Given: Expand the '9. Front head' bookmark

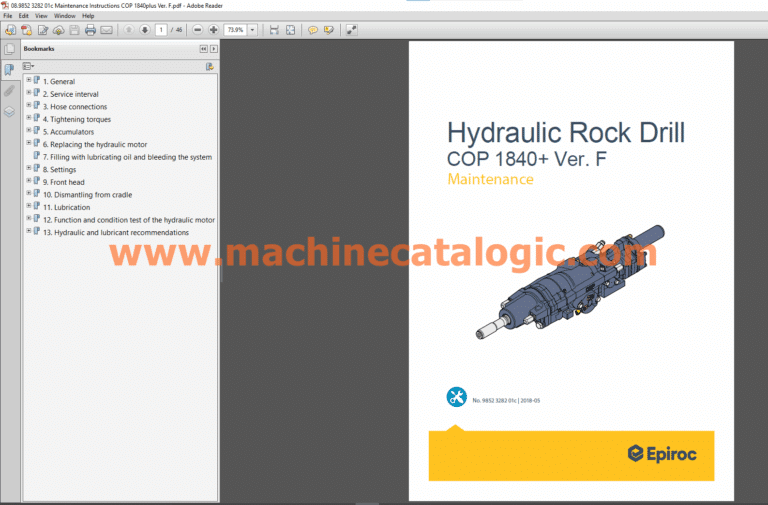Looking at the screenshot, I should point(29,181).
